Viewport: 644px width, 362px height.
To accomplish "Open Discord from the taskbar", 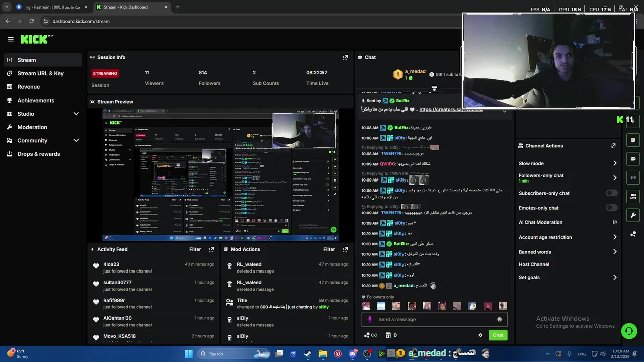I will coord(353,354).
